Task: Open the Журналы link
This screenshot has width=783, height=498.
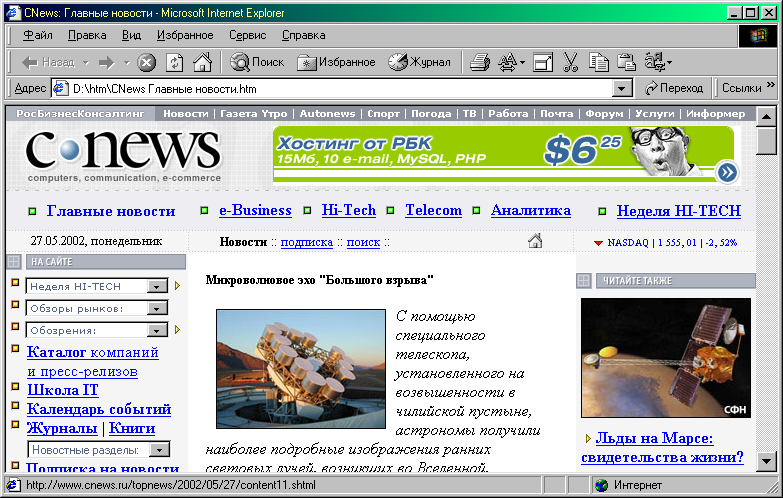Action: click(x=62, y=429)
